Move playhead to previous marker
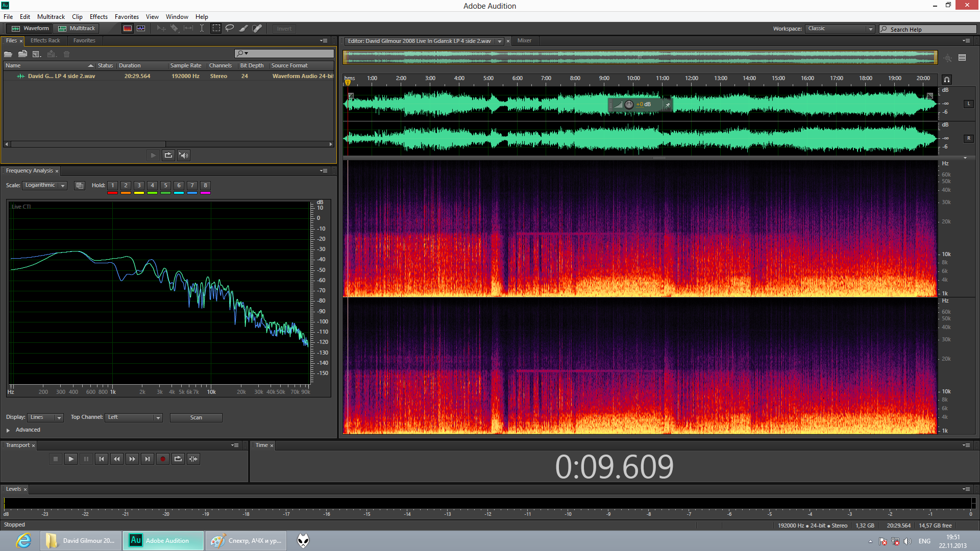The image size is (980, 551). click(102, 459)
